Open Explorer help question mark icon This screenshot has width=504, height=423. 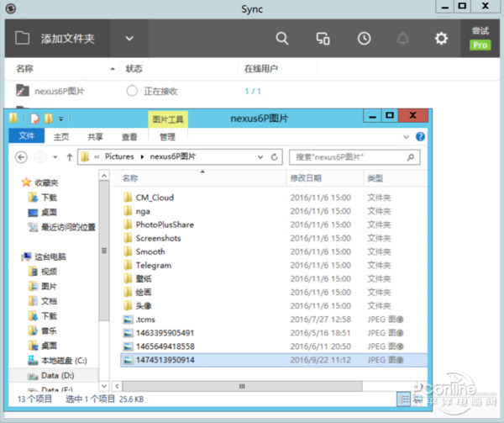[x=420, y=137]
